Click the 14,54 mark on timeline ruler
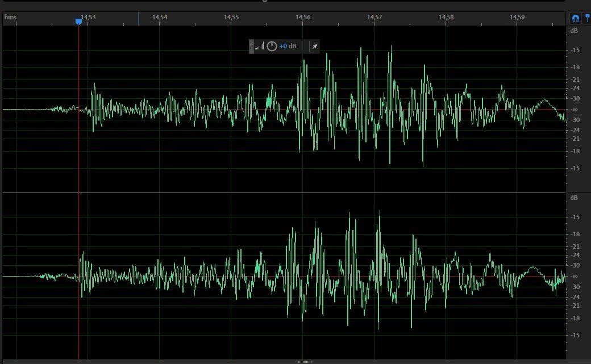Image resolution: width=591 pixels, height=364 pixels. click(x=160, y=18)
